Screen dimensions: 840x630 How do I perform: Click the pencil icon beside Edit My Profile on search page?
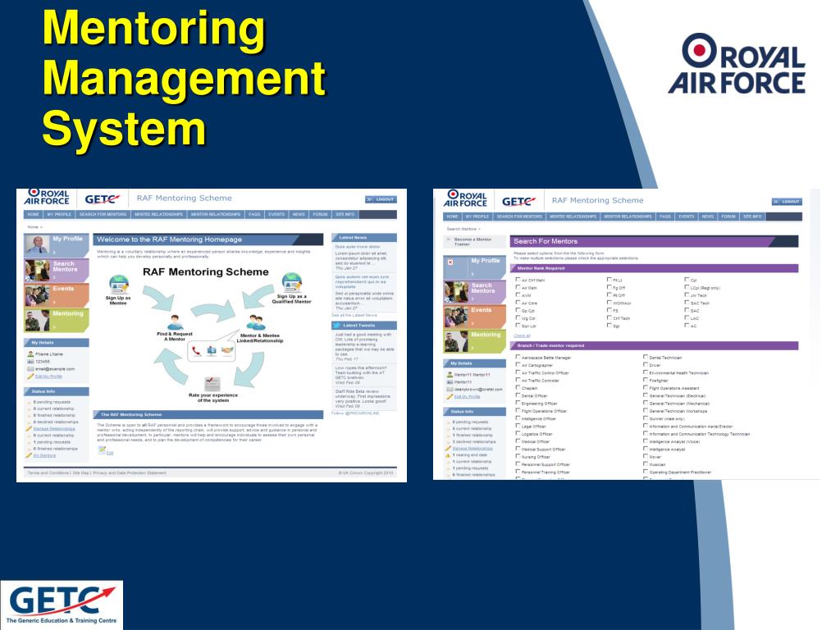[x=450, y=396]
